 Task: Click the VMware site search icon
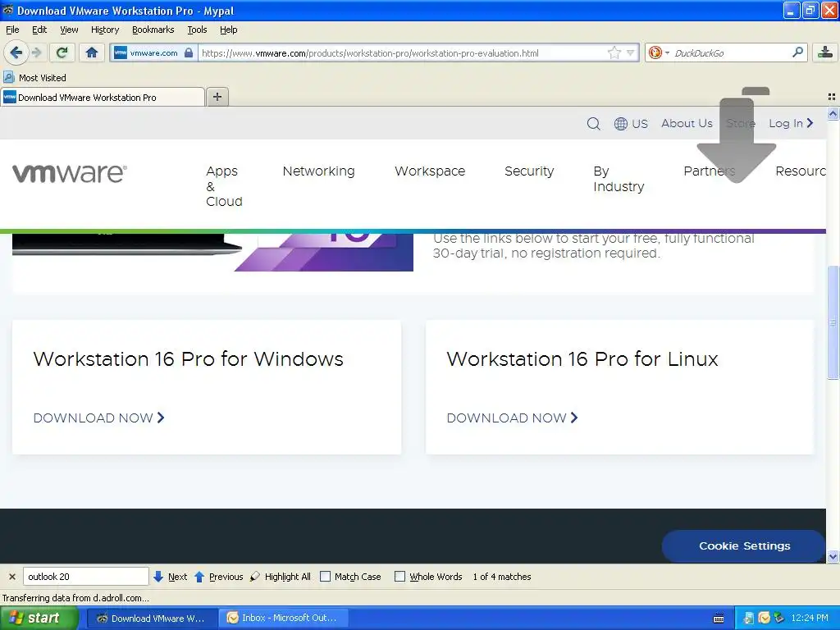[593, 124]
